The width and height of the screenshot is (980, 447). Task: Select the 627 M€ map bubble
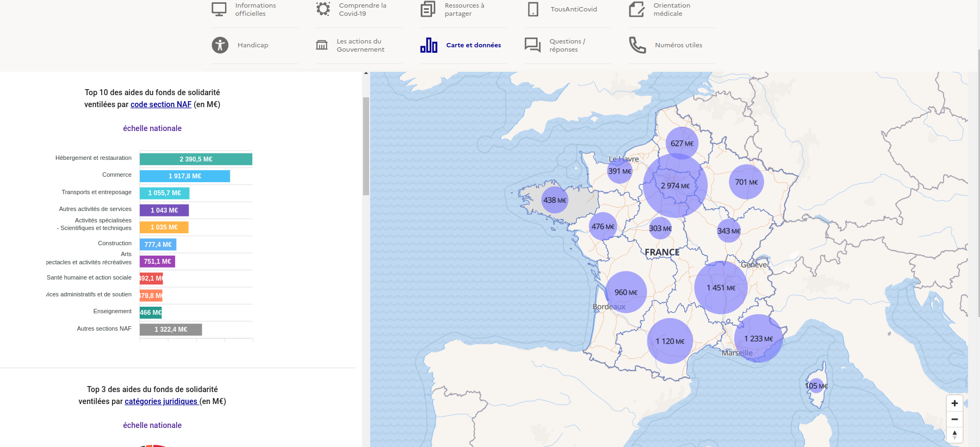(682, 144)
